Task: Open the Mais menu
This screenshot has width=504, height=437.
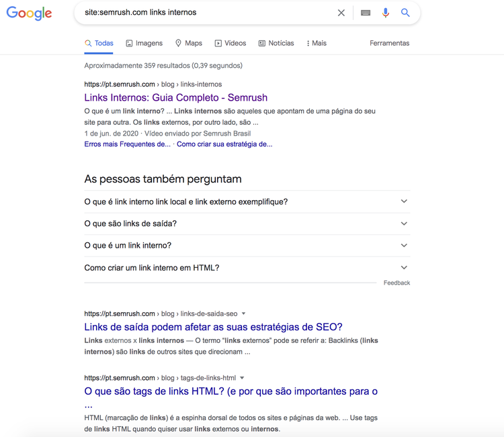Action: coord(317,44)
